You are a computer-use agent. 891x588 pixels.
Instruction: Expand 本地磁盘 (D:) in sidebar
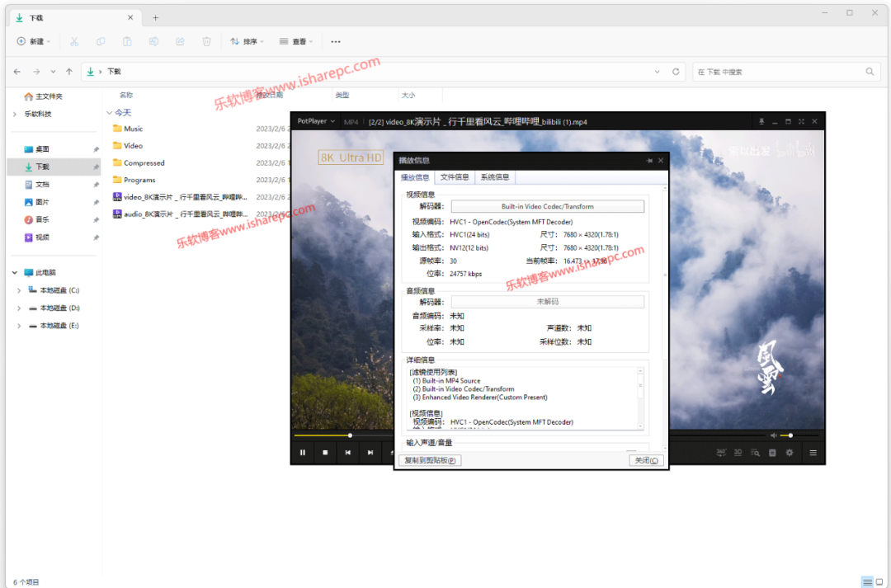19,308
